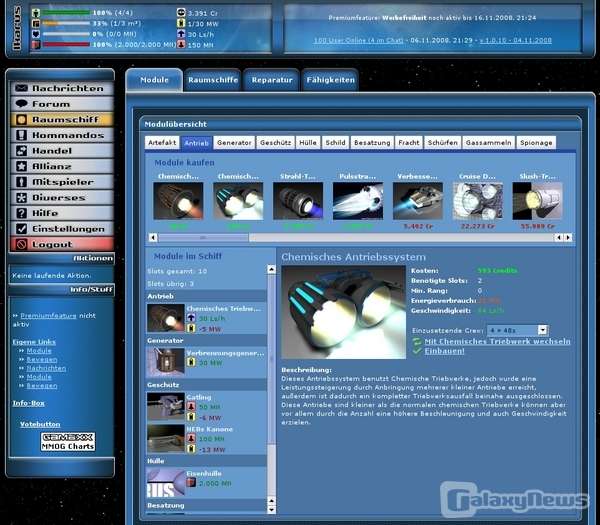Switch to the Raumschiffe tab
Image resolution: width=600 pixels, height=525 pixels.
coord(212,79)
